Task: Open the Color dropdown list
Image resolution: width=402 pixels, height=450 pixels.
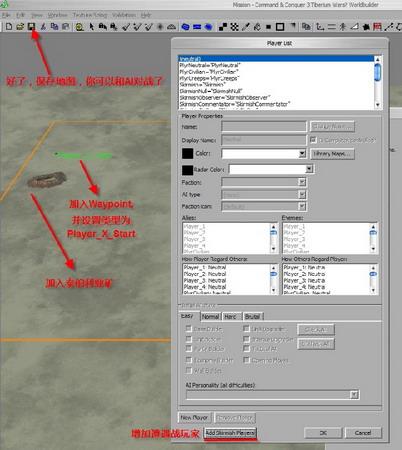Action: 302,154
